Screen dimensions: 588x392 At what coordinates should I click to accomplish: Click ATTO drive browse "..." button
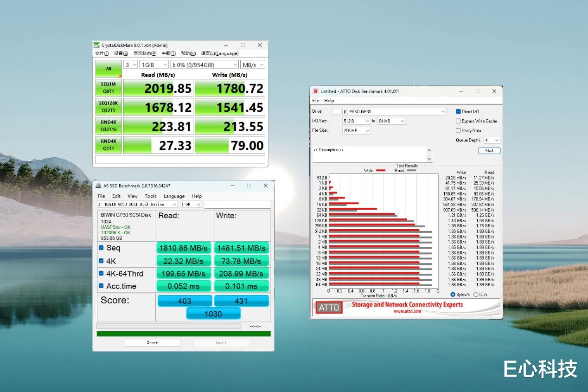pos(337,111)
